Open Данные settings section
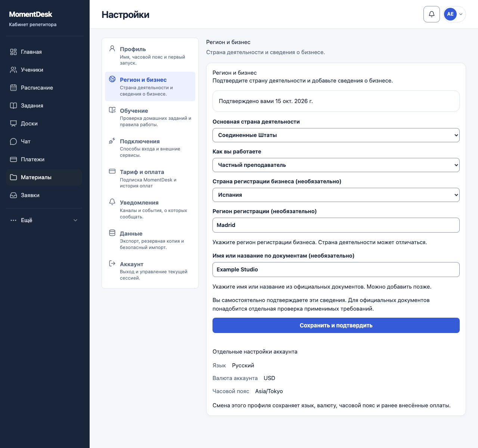Viewport: 478px width, 448px height. point(150,240)
